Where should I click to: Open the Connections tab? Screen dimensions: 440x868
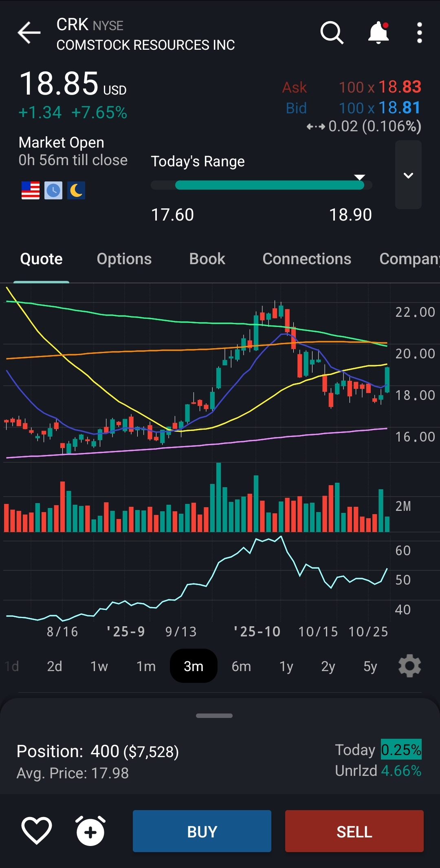307,259
